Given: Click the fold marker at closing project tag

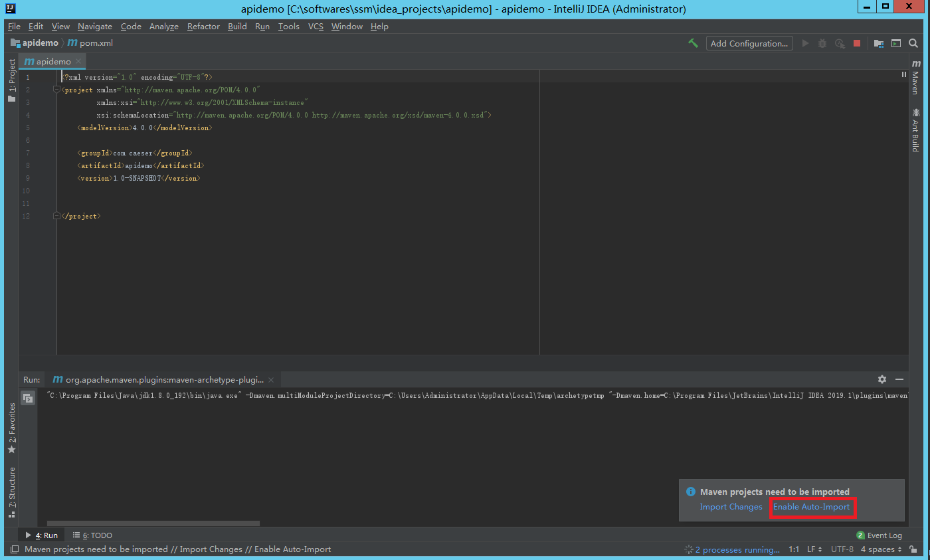Looking at the screenshot, I should point(57,216).
